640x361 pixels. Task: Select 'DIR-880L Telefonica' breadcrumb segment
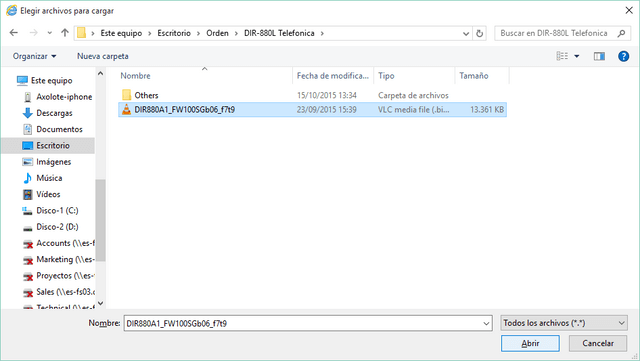coord(279,33)
